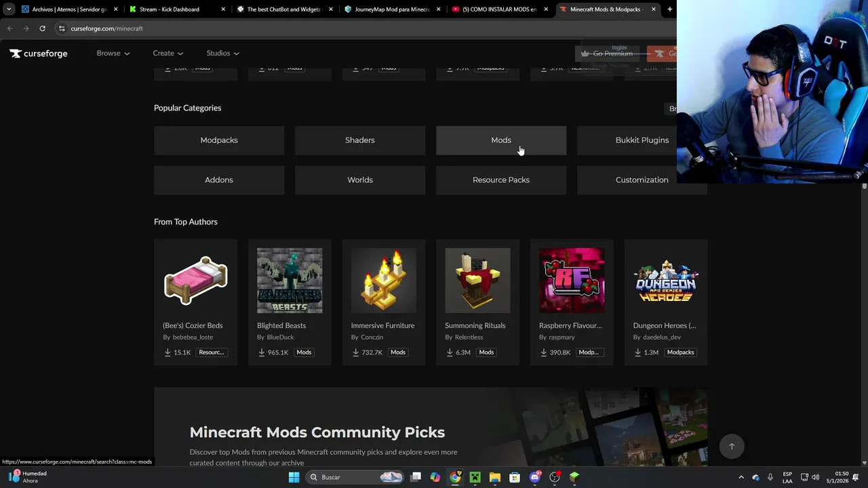This screenshot has height=488, width=868.
Task: Open the Shaders category
Action: pos(360,140)
